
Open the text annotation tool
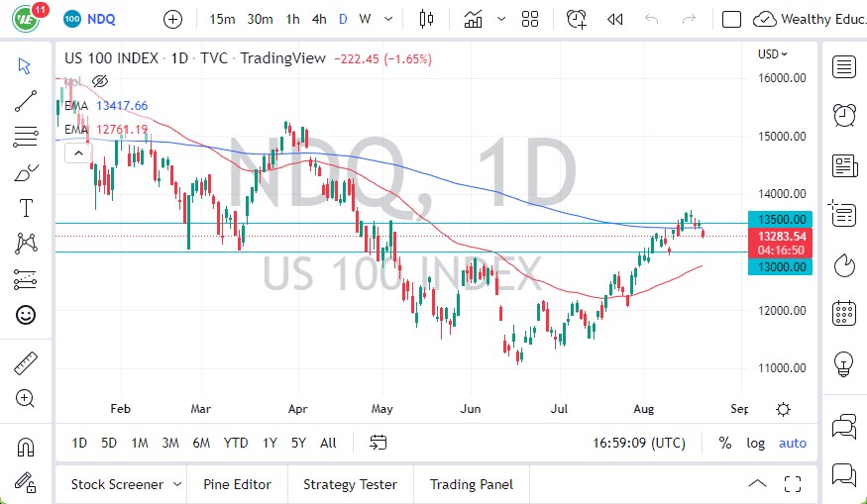tap(26, 207)
